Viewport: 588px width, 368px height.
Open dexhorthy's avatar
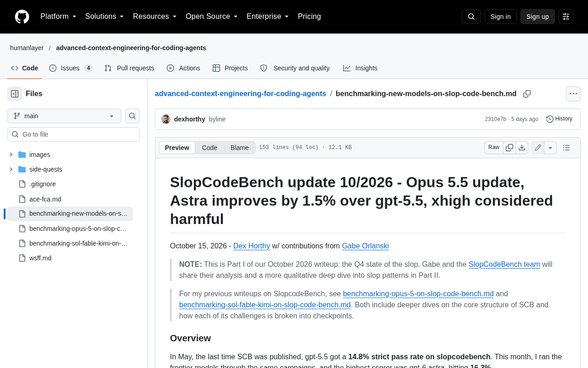pos(166,119)
